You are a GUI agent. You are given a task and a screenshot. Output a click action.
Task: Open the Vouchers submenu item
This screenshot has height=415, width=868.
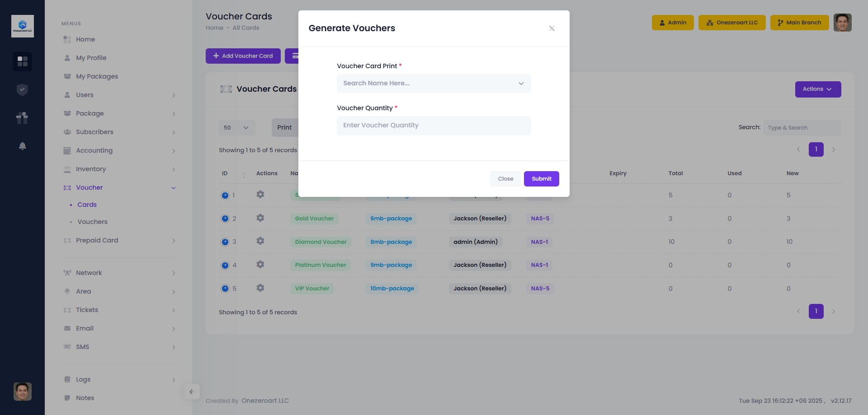point(92,222)
